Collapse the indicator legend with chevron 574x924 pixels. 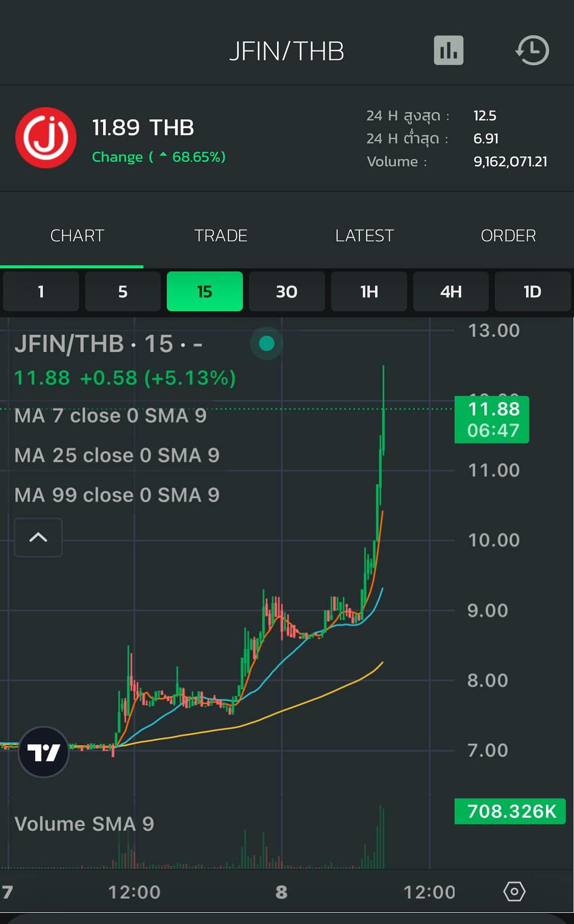click(x=38, y=537)
